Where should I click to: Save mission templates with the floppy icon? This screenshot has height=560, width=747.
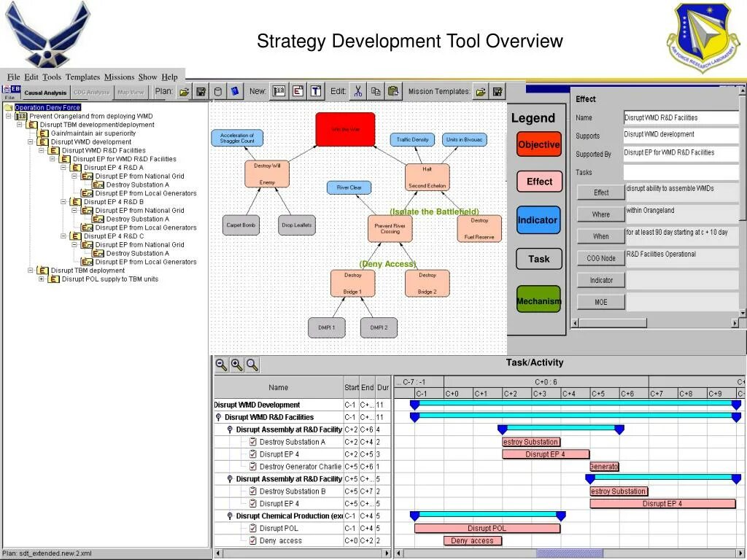pos(498,91)
